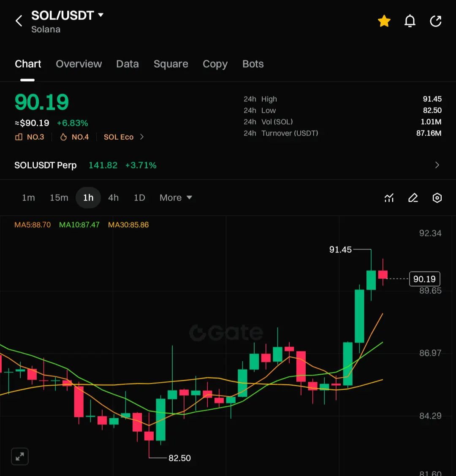Select the 4h timeframe

[x=113, y=197]
